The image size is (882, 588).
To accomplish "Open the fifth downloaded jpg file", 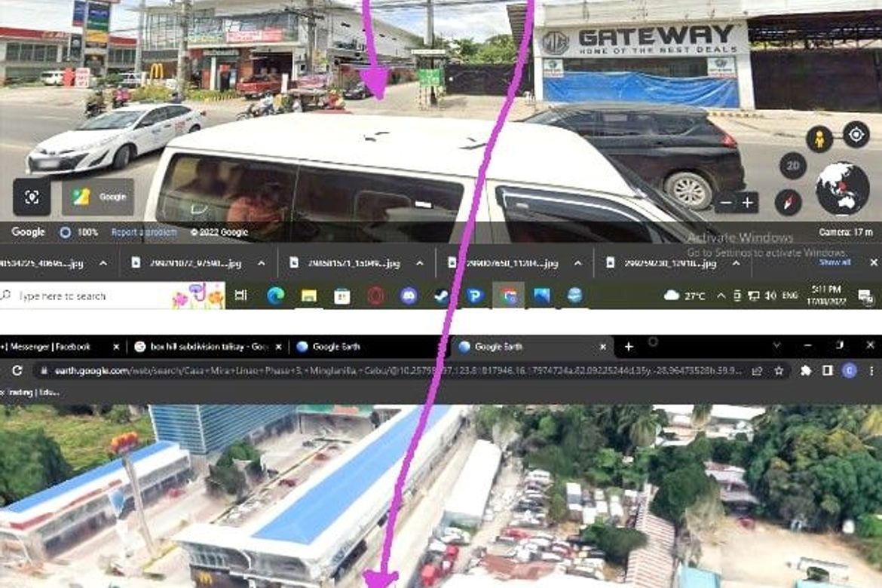I will [663, 263].
